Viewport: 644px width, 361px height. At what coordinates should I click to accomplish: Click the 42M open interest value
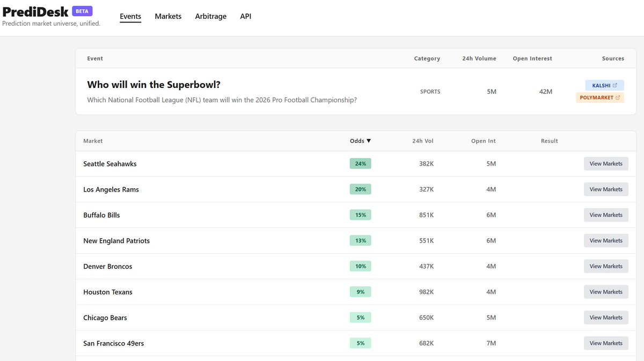[x=546, y=92]
